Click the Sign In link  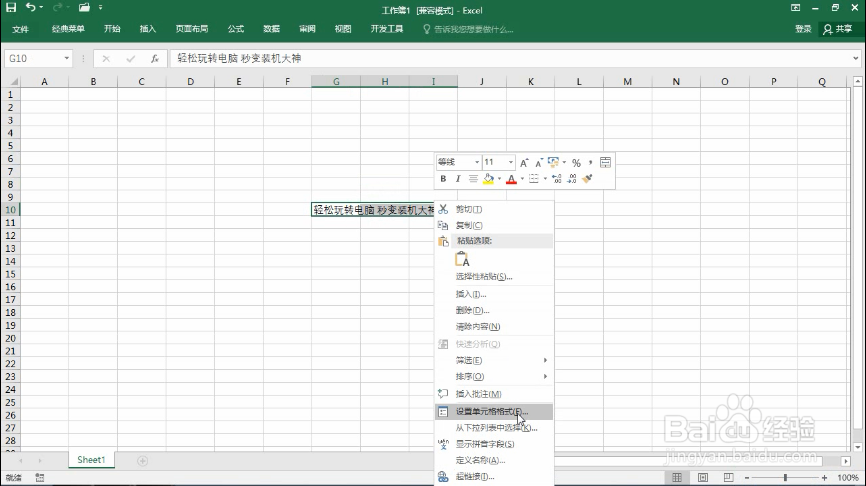[803, 29]
